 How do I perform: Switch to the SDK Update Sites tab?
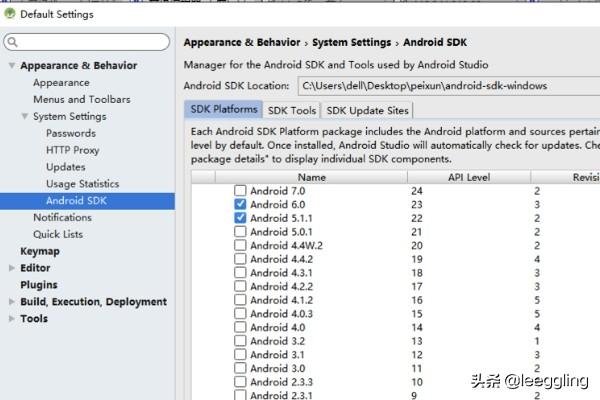(367, 111)
